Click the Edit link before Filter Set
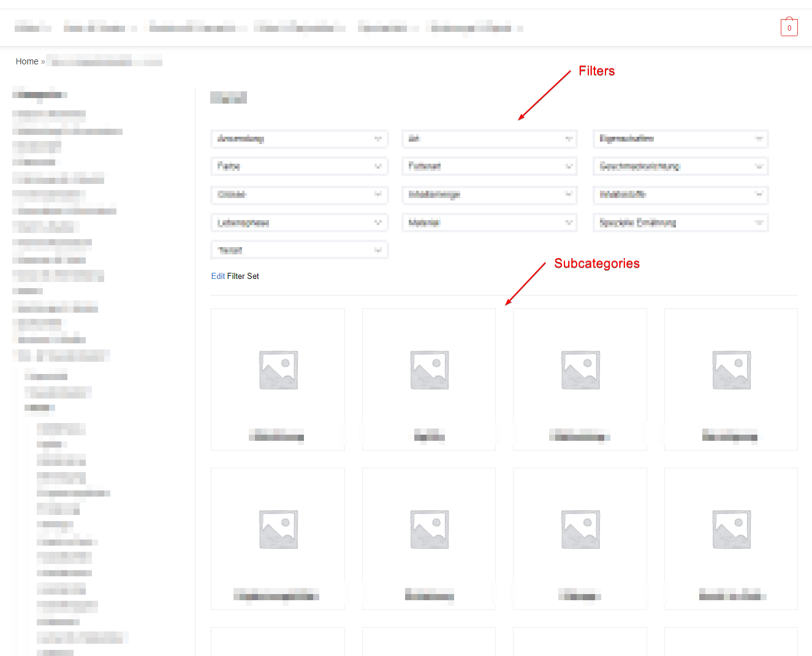This screenshot has width=812, height=656. pyautogui.click(x=218, y=277)
